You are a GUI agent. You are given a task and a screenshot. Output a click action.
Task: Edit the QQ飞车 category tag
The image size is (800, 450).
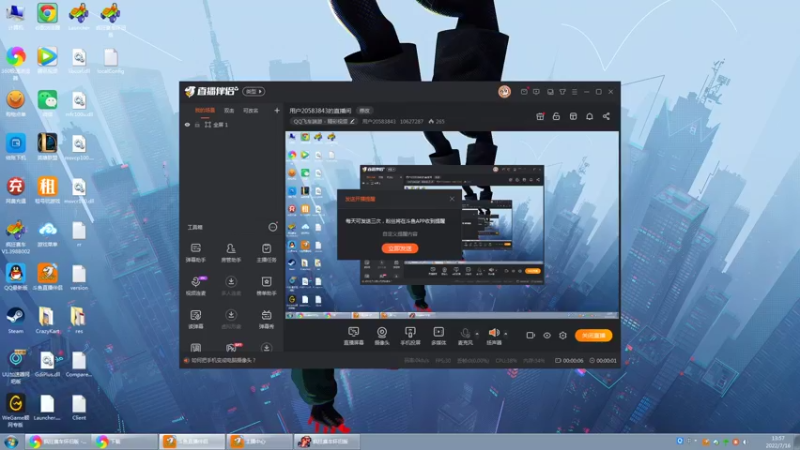coord(324,121)
